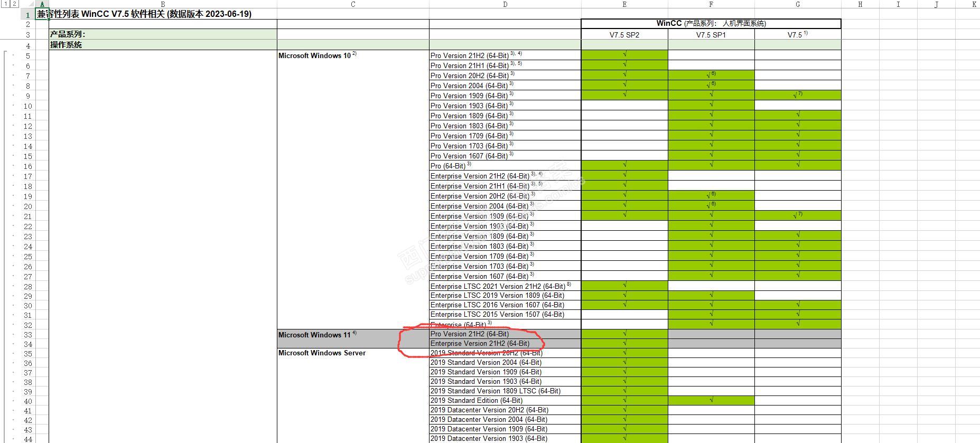Select column H header

tap(860, 4)
